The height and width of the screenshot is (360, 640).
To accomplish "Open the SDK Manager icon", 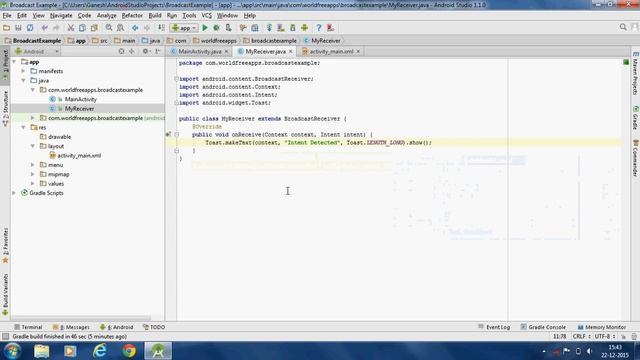I will pyautogui.click(x=293, y=28).
